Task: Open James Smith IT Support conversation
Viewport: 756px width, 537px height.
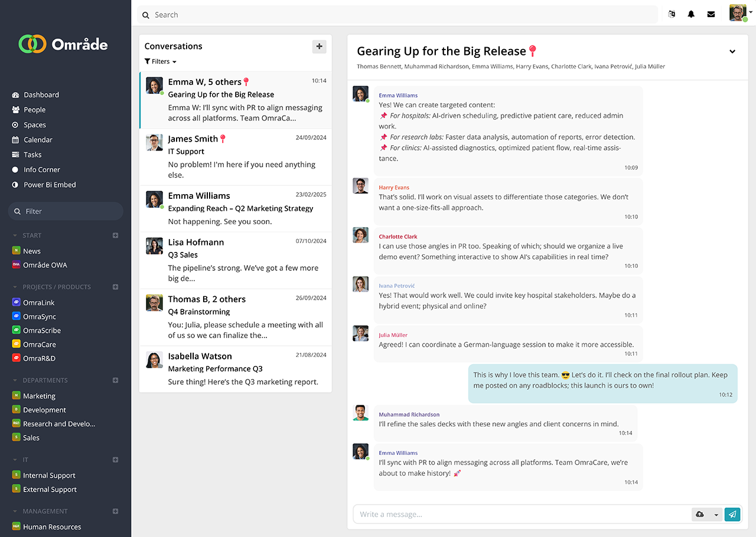Action: 235,157
